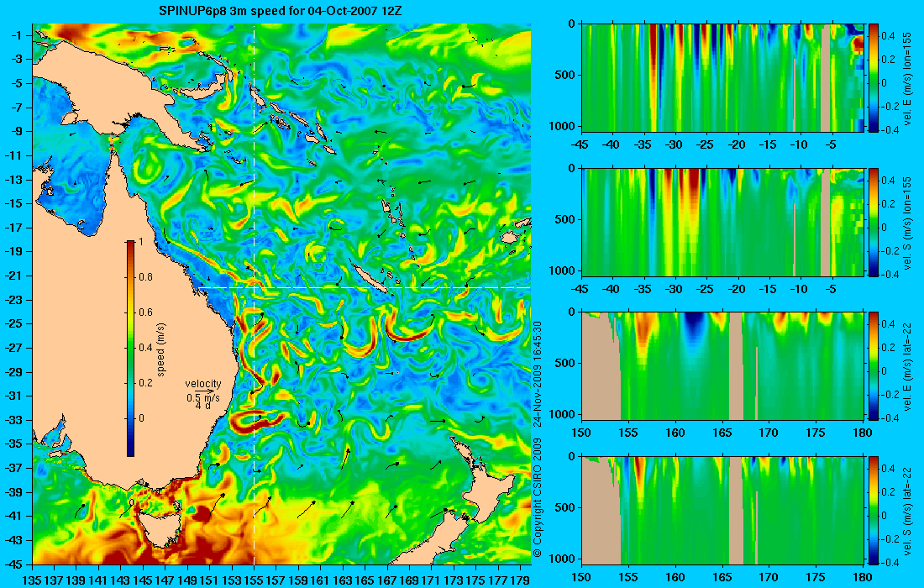924x588 pixels.
Task: Click the eastward velocity section plot at lat=-22
Action: click(723, 366)
